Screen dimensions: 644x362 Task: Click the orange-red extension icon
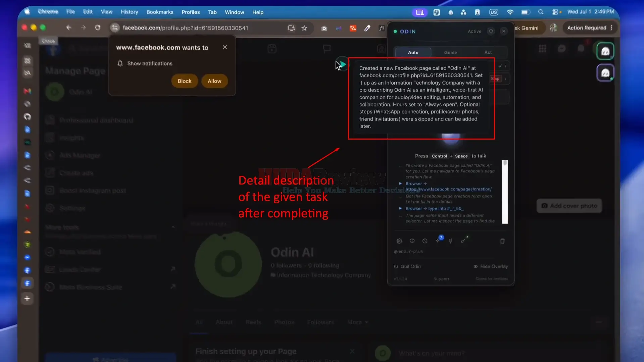[x=353, y=29]
